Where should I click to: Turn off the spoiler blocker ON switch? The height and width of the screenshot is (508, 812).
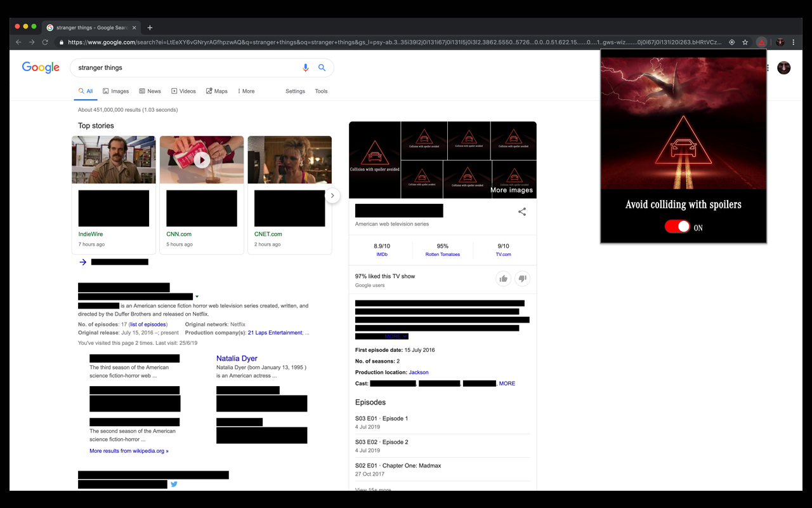tap(677, 227)
